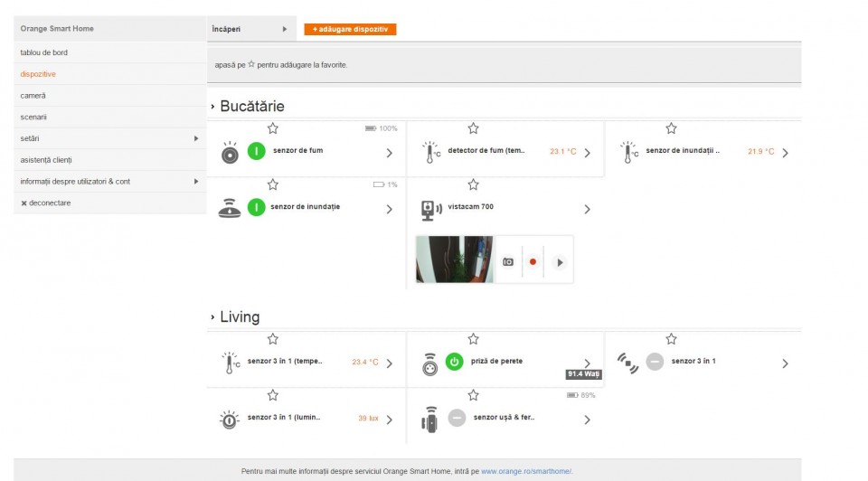Image resolution: width=868 pixels, height=481 pixels.
Task: Click the 23.1 °C temperature value
Action: tap(563, 152)
